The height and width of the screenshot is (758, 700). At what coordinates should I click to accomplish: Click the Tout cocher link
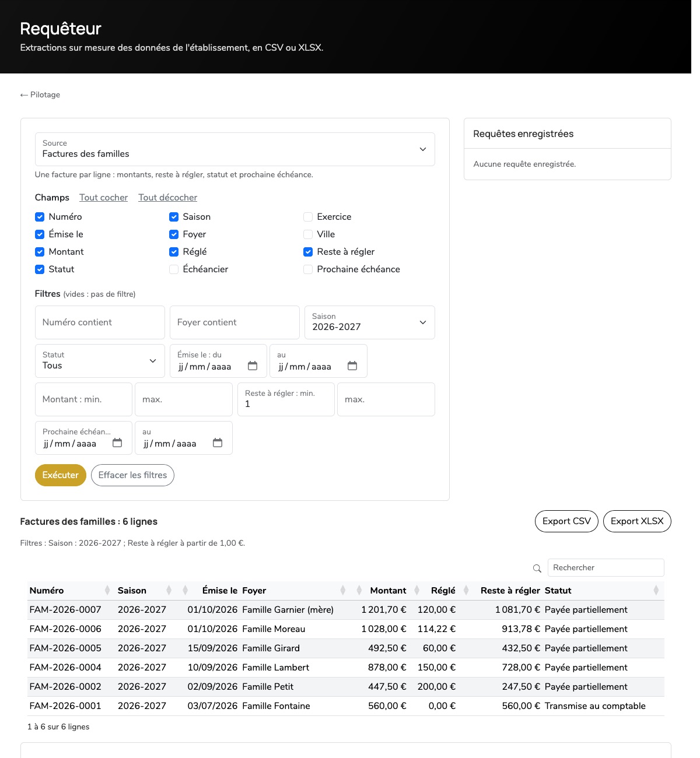tap(103, 198)
